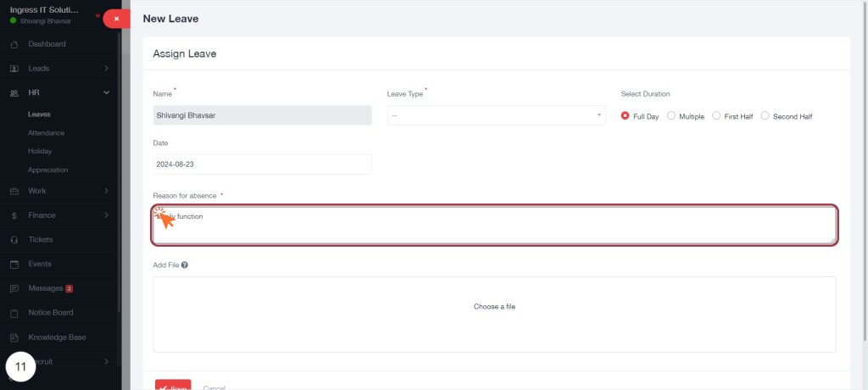The image size is (868, 390).
Task: Click the Save button
Action: click(x=173, y=384)
